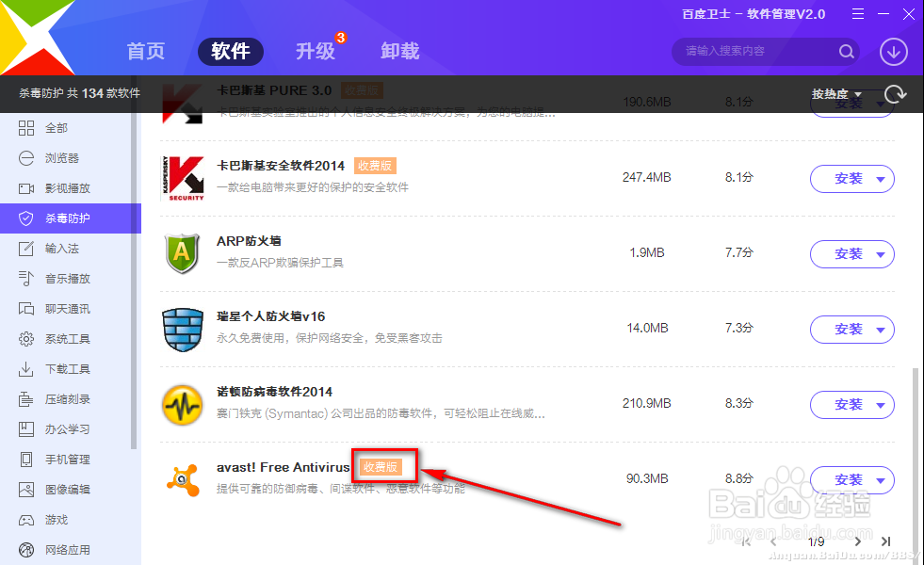Open the 按热度 sort dropdown
Image resolution: width=924 pixels, height=565 pixels.
click(x=836, y=93)
